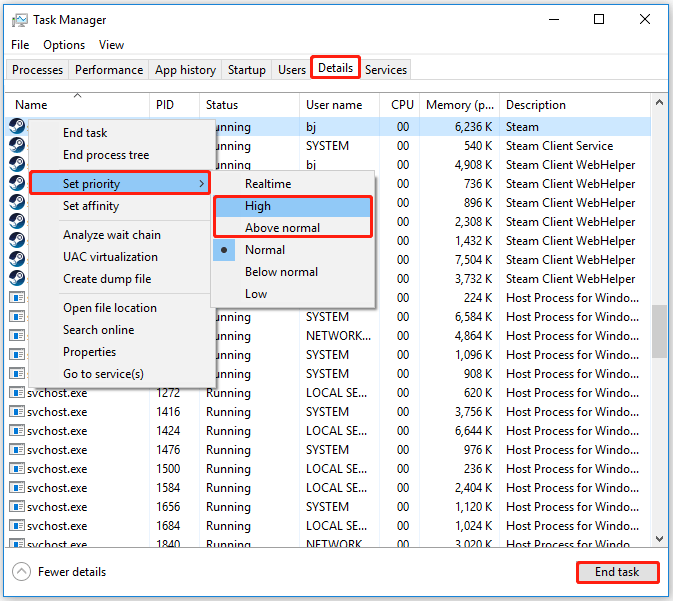This screenshot has height=601, width=673.
Task: Expand the Set priority submenu arrow
Action: pyautogui.click(x=202, y=184)
